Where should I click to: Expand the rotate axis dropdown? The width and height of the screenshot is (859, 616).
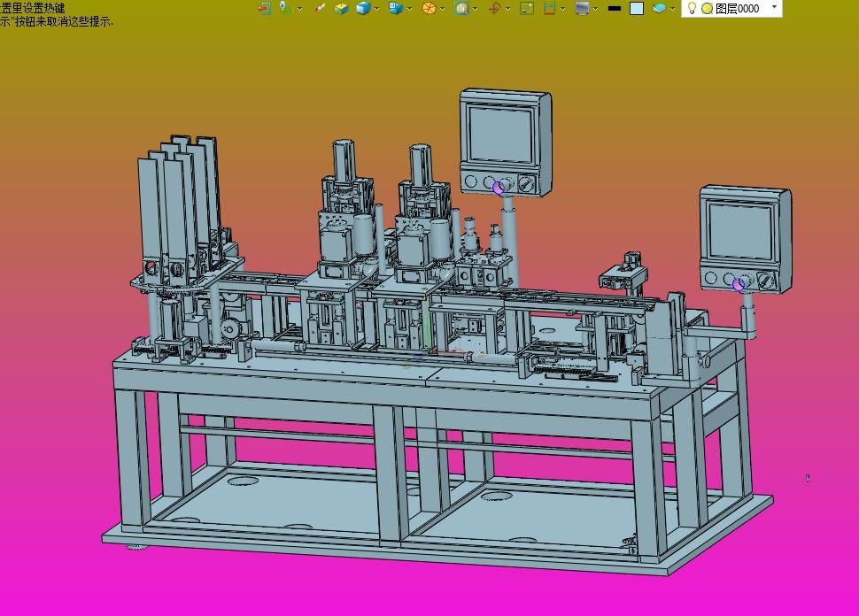click(x=507, y=9)
